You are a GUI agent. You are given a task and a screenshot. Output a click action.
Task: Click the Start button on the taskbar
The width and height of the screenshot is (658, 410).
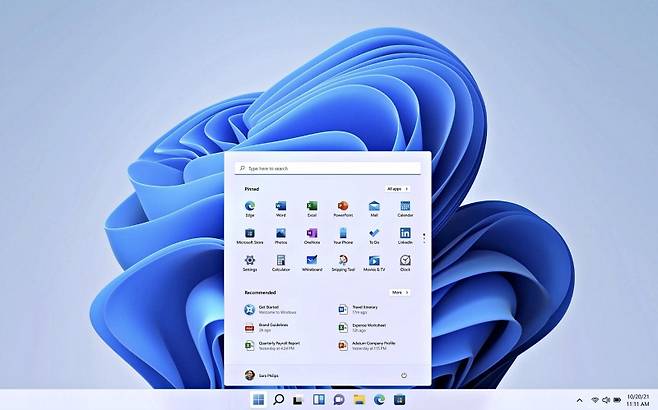pyautogui.click(x=259, y=400)
